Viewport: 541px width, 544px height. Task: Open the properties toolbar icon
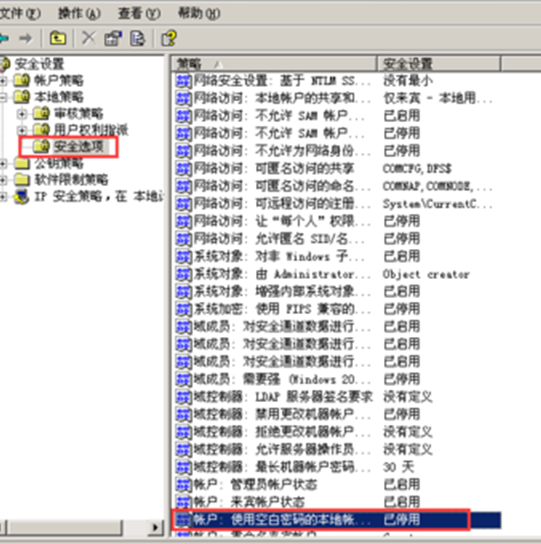[x=113, y=38]
